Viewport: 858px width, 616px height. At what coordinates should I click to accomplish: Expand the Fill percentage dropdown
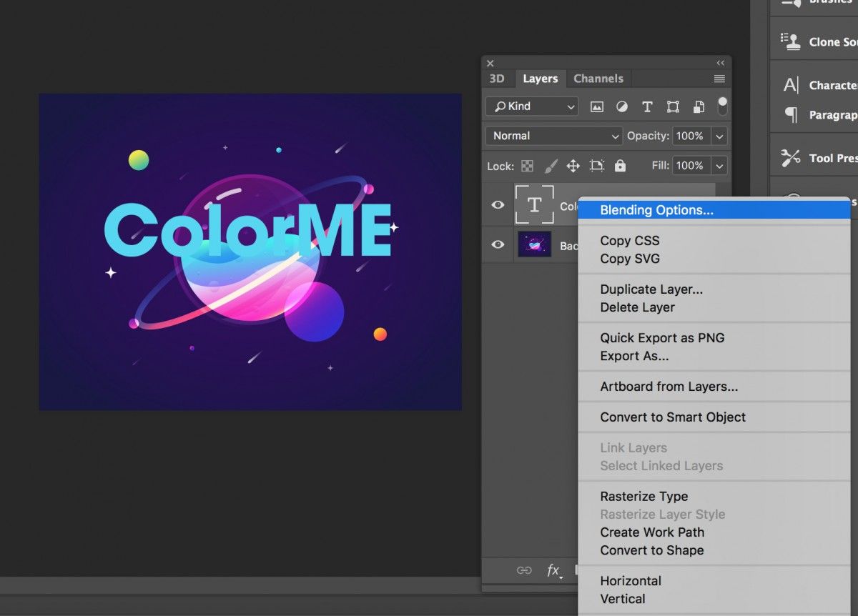tap(719, 166)
